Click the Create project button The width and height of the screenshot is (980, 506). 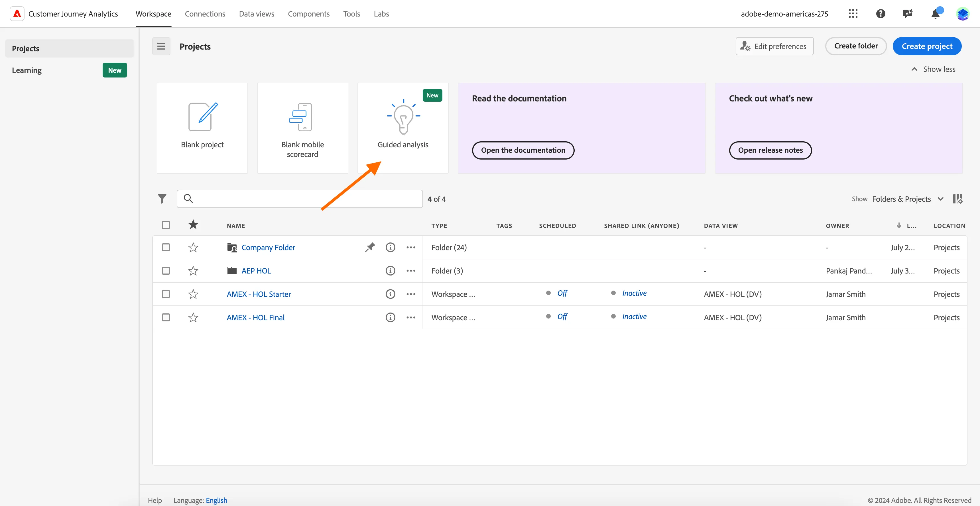[x=927, y=46]
